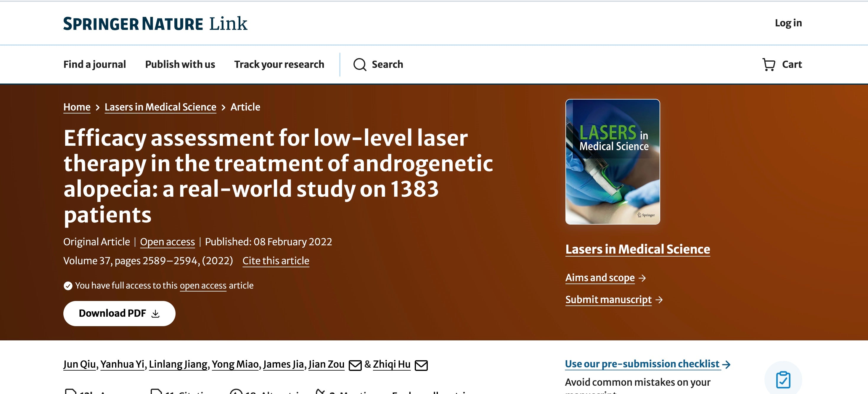Open Track your research menu

click(x=279, y=64)
